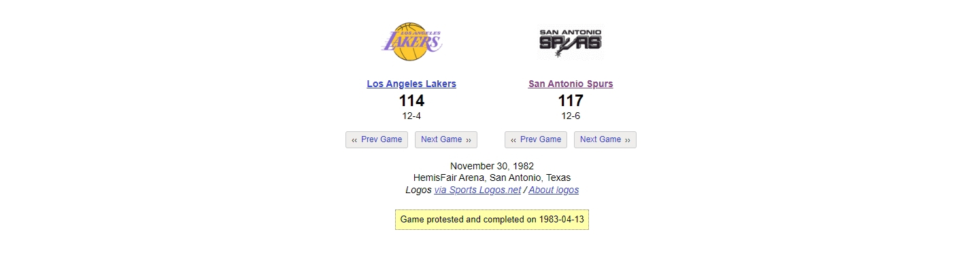Click the November 30, 1982 date

492,166
